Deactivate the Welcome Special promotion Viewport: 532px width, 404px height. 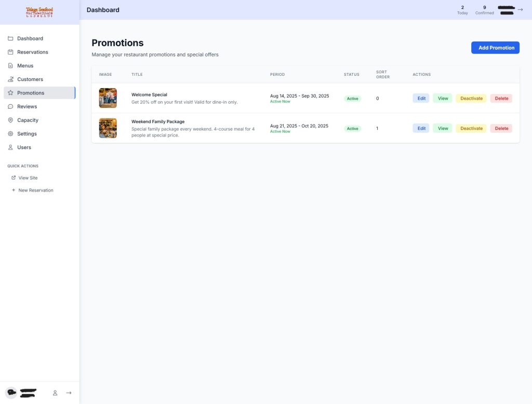[x=471, y=98]
